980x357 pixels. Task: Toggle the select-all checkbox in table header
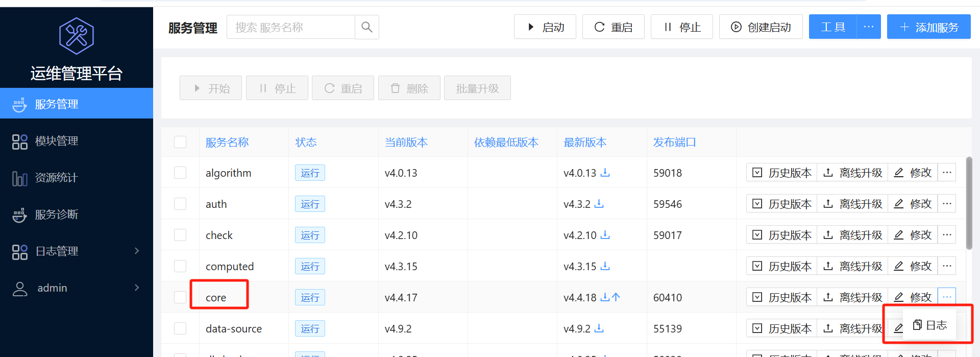pyautogui.click(x=180, y=142)
